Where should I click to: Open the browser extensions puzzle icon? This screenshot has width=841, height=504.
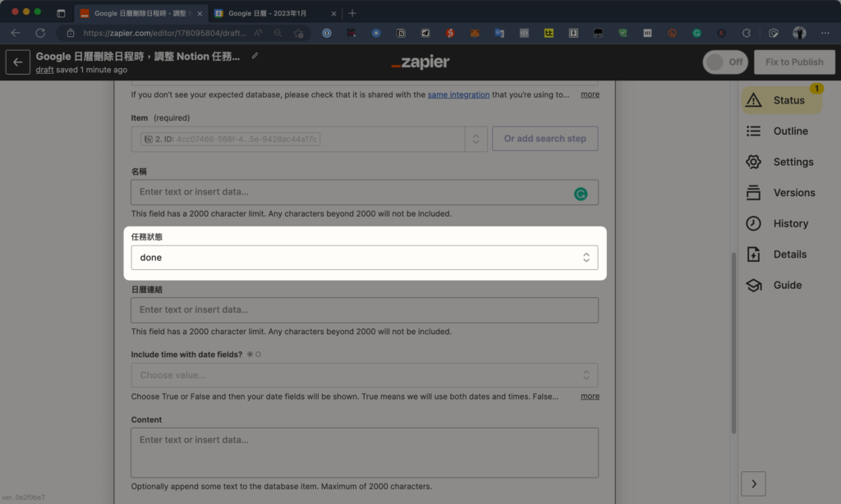tap(746, 33)
